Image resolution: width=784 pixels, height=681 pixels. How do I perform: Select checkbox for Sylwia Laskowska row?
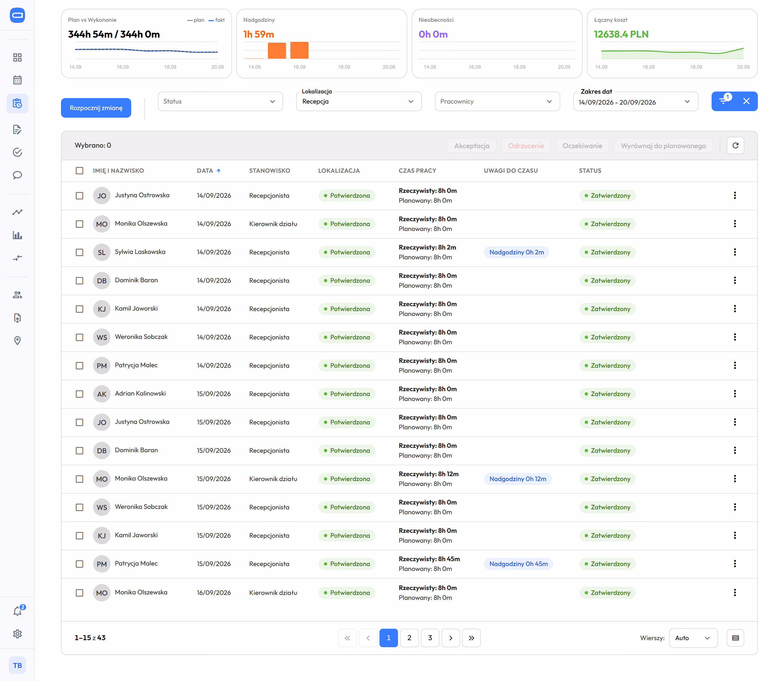(79, 252)
